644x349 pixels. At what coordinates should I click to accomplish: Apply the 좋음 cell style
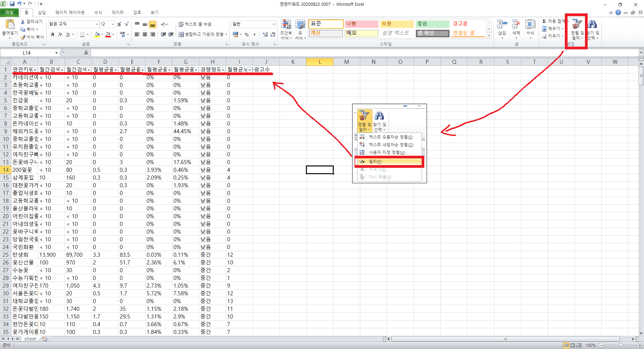[433, 24]
